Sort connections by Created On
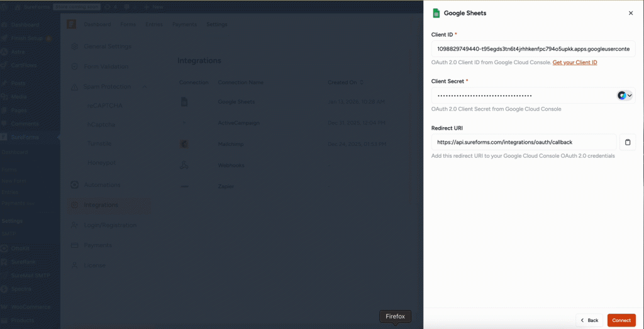Screen dimensions: 644x329 [345, 82]
